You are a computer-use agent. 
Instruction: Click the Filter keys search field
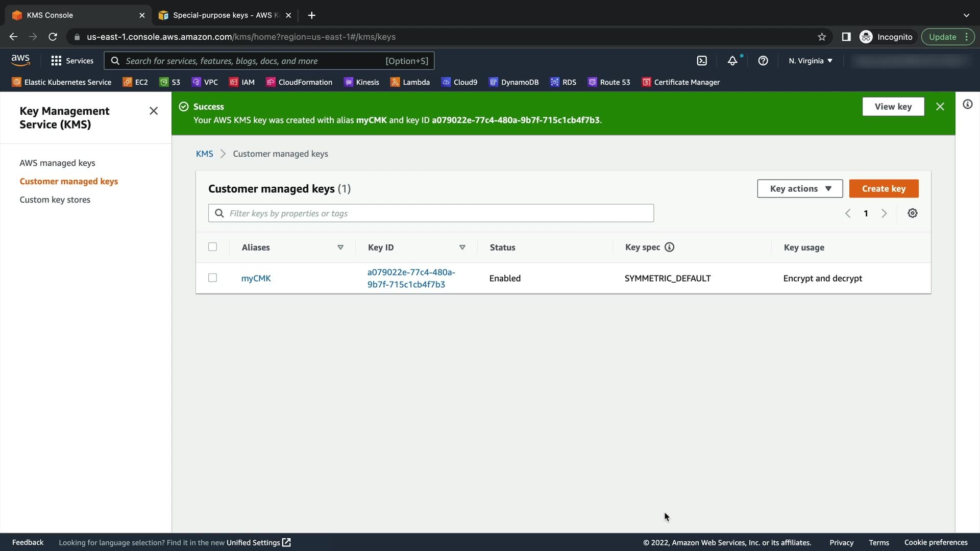431,213
